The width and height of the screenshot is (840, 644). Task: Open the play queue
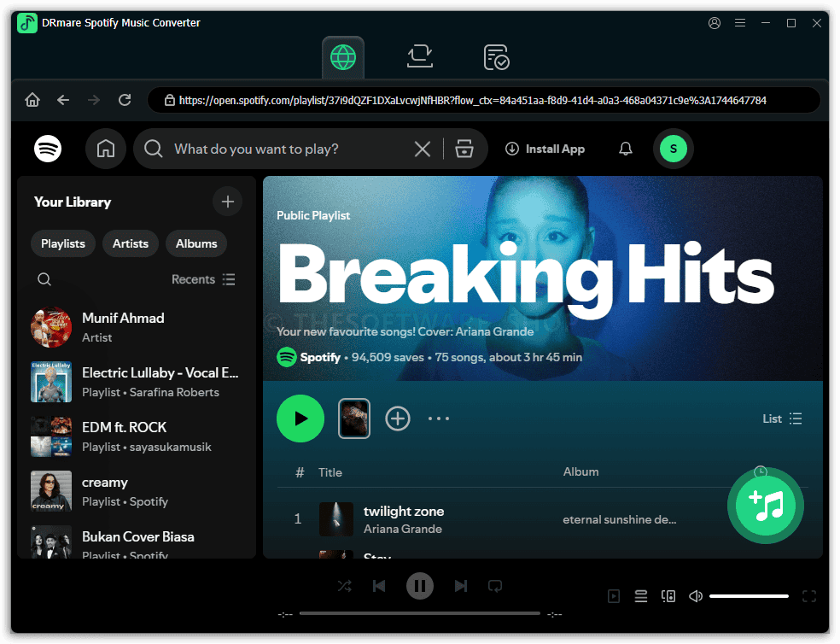[x=641, y=595]
